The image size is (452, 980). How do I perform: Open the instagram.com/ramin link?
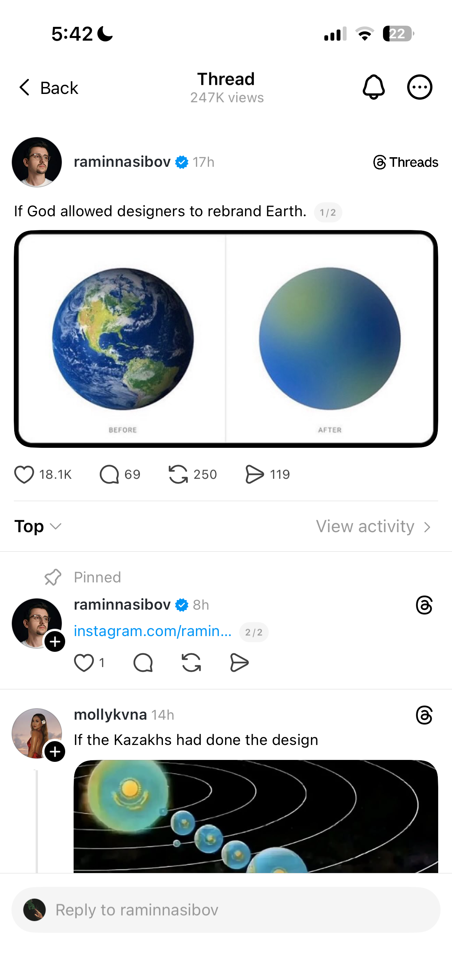[x=153, y=631]
